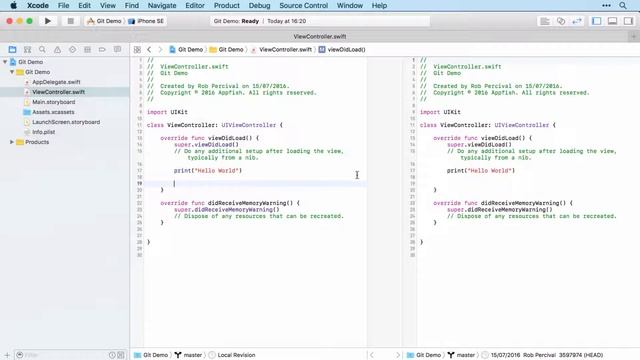Collapse the Git Demo group folder
Screen dimensions: 640x360
tap(12, 72)
